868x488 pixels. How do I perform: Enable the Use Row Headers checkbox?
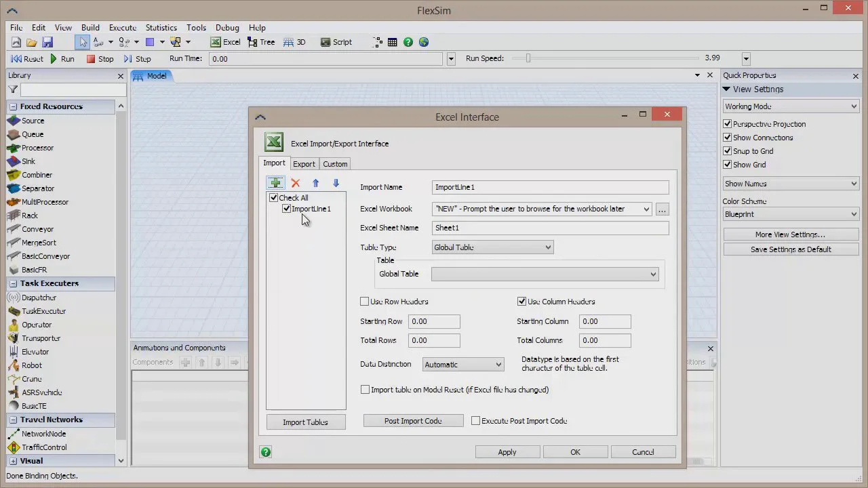coord(365,302)
